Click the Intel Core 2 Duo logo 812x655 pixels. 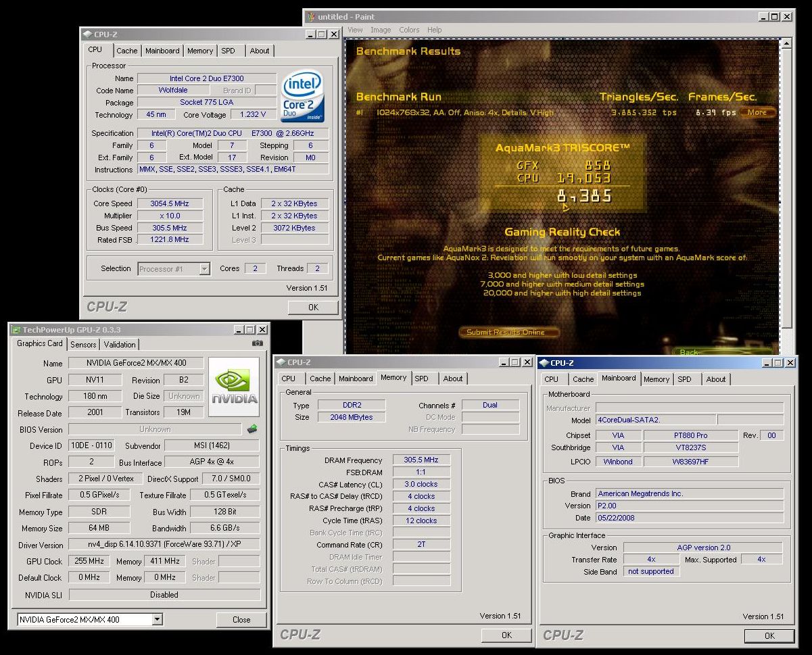tap(302, 95)
